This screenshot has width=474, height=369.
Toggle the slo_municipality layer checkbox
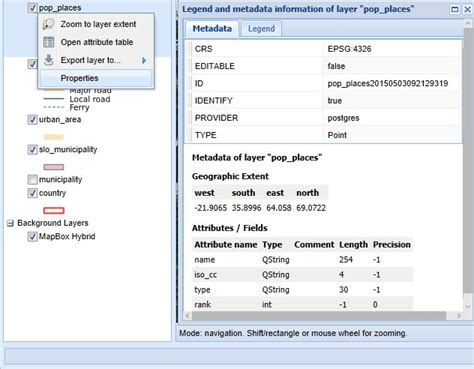(x=32, y=149)
